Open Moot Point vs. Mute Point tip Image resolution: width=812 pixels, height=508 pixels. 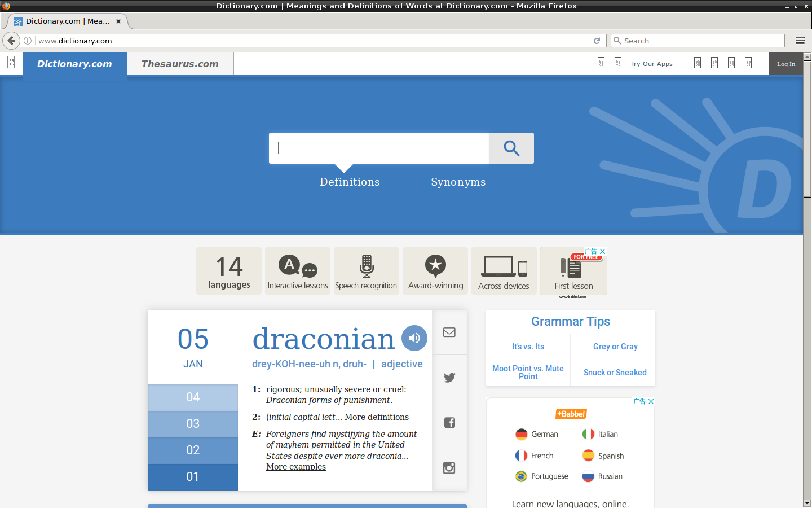pyautogui.click(x=528, y=373)
